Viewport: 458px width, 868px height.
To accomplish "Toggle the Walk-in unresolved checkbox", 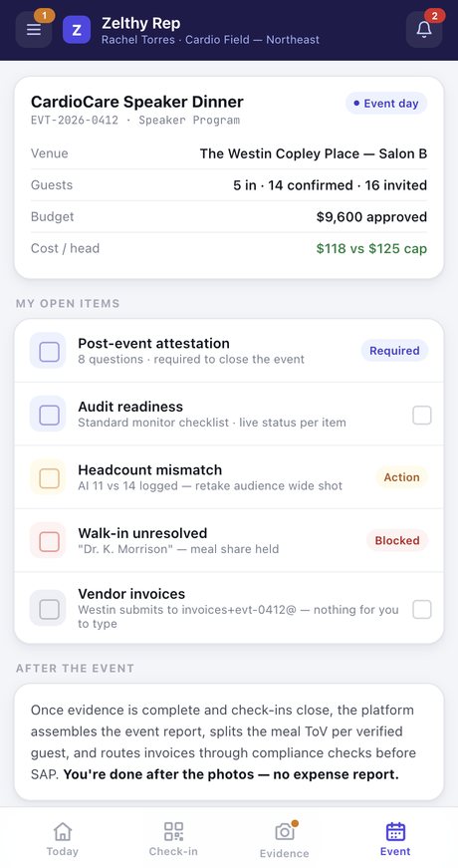I will click(48, 540).
